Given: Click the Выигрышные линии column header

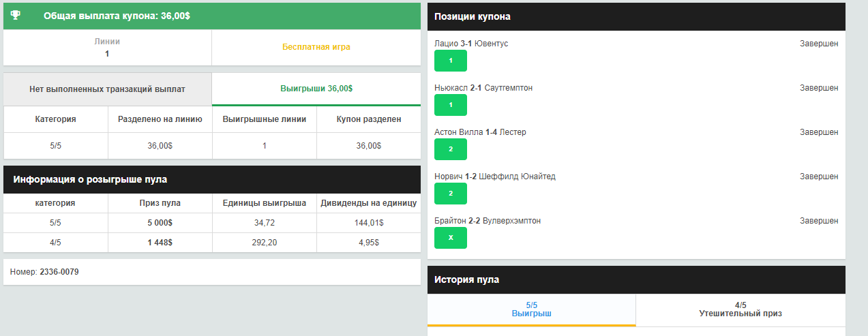Looking at the screenshot, I should pos(265,119).
